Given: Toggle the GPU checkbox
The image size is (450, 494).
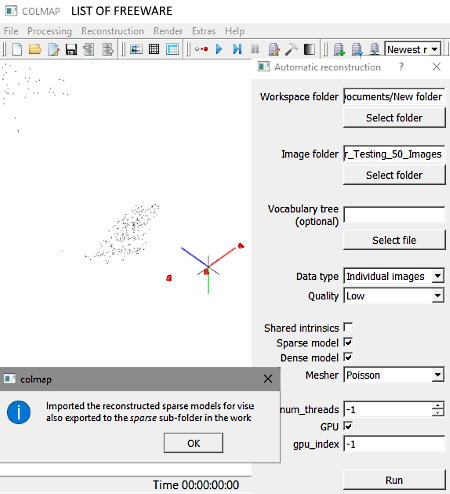Looking at the screenshot, I should click(x=348, y=426).
